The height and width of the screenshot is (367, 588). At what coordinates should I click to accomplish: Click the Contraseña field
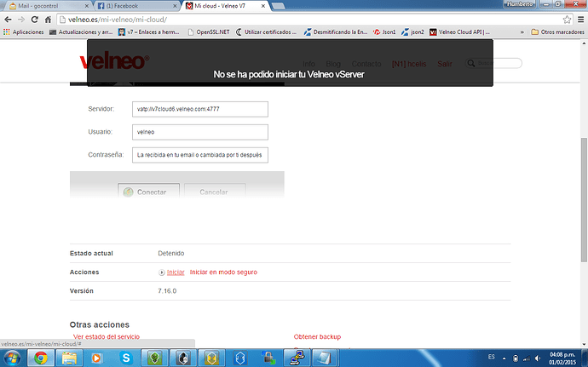pos(200,155)
